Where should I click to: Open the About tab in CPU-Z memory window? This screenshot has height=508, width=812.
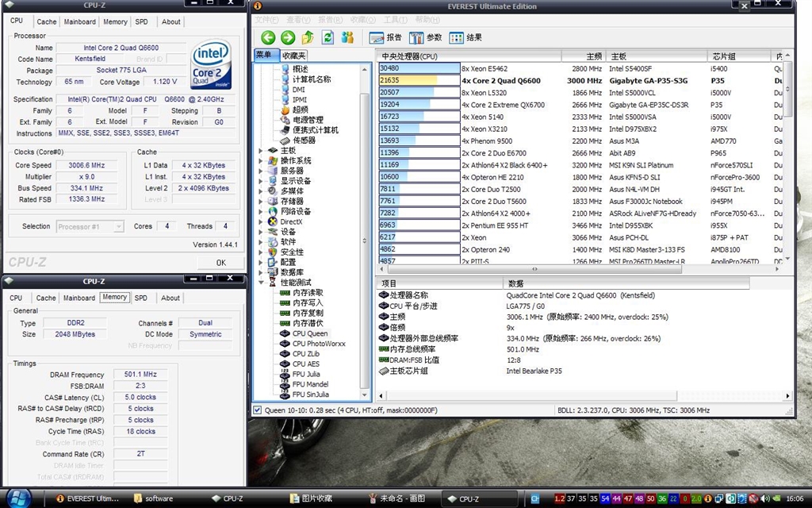pyautogui.click(x=170, y=298)
